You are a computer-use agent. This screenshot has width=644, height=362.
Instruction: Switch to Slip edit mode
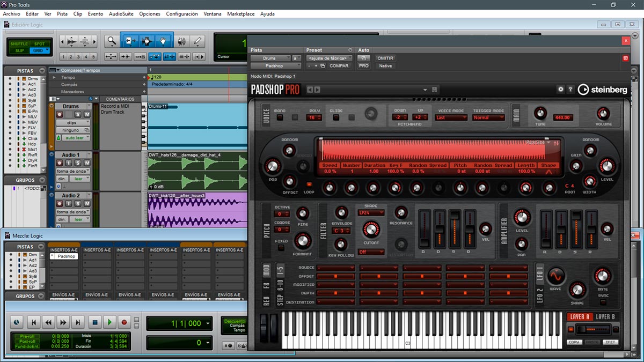[19, 50]
